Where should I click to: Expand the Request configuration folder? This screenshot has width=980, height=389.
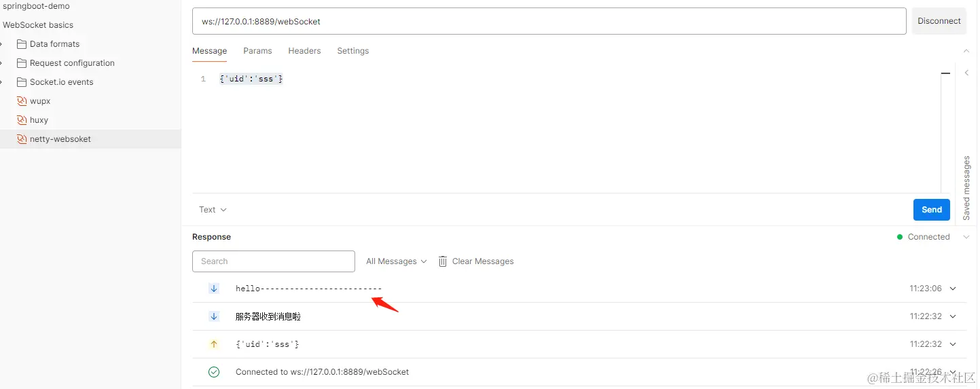coord(65,63)
